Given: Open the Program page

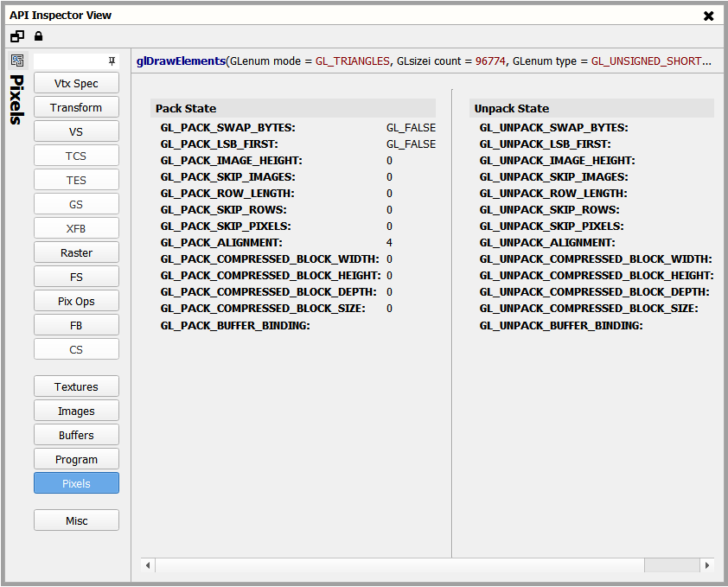Looking at the screenshot, I should pos(76,459).
